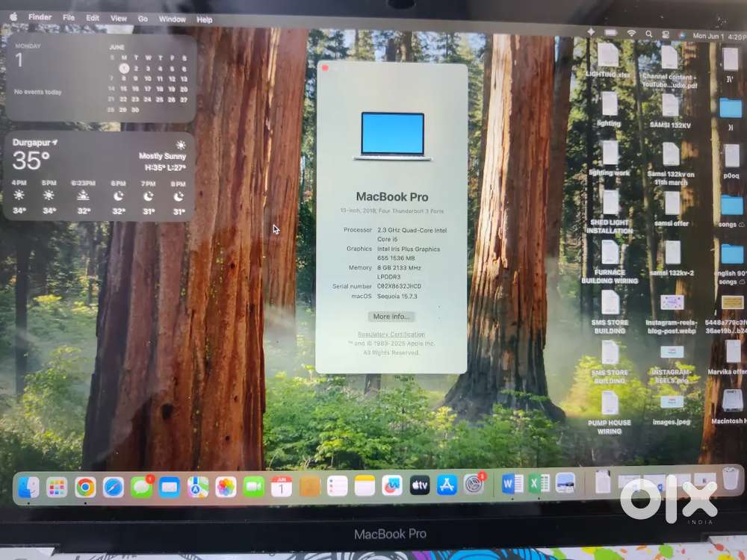Select SAMSI 132KV file on desktop
Screen dimensions: 747x560
670,111
